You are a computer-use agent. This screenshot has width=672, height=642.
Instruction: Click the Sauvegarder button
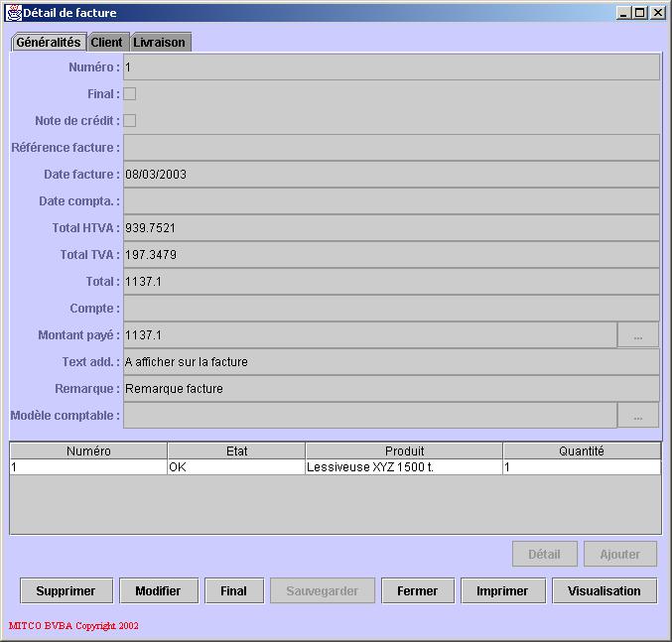click(323, 590)
